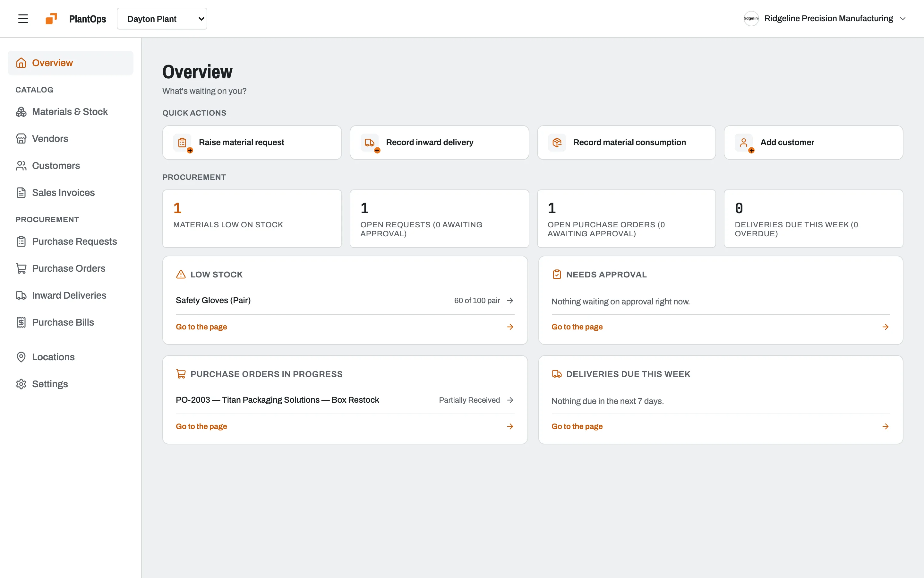Click the Purchase Orders cart icon
The image size is (924, 578).
click(x=21, y=268)
